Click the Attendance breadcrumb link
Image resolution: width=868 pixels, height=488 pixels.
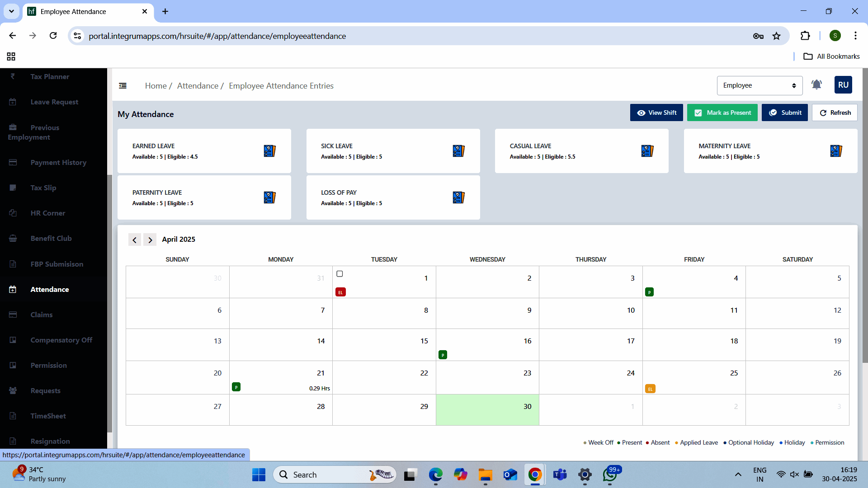tap(198, 86)
